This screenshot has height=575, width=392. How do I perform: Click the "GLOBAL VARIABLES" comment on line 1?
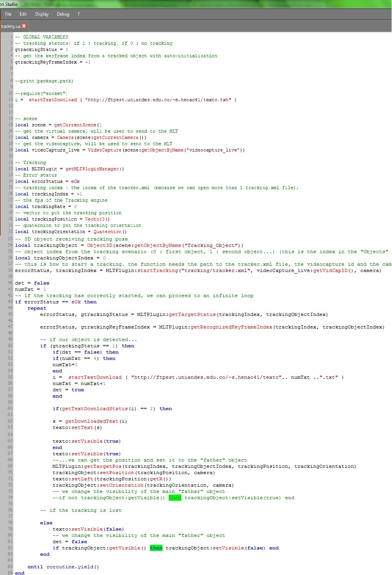pyautogui.click(x=45, y=37)
